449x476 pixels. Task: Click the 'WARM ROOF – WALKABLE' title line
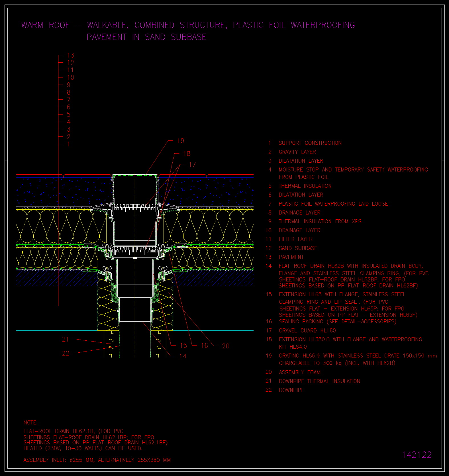pyautogui.click(x=188, y=25)
